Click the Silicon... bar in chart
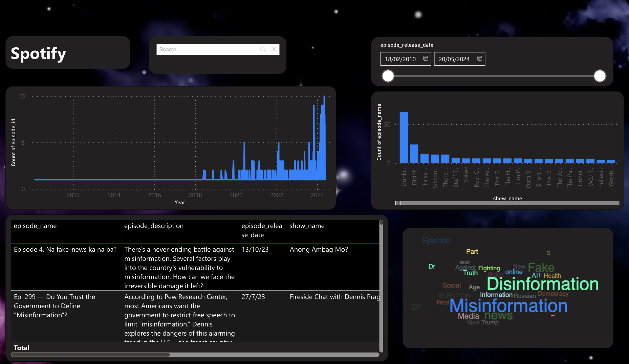 coord(435,159)
